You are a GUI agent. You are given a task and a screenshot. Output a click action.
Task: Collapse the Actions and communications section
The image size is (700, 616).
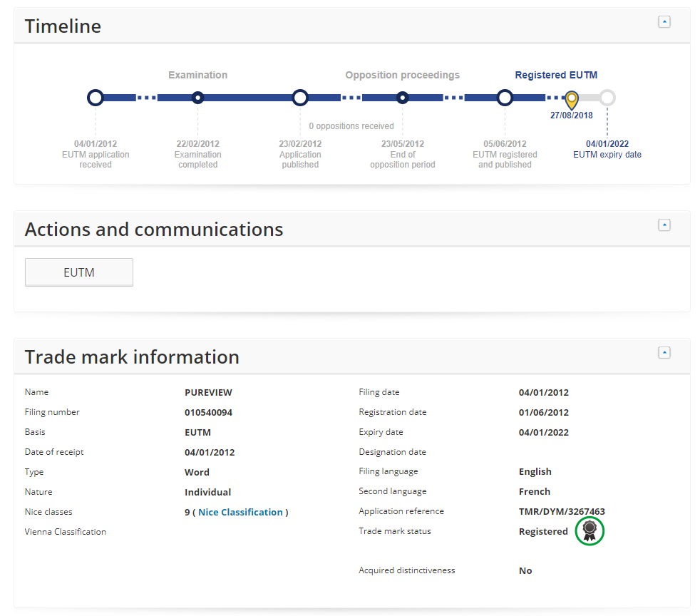click(664, 225)
